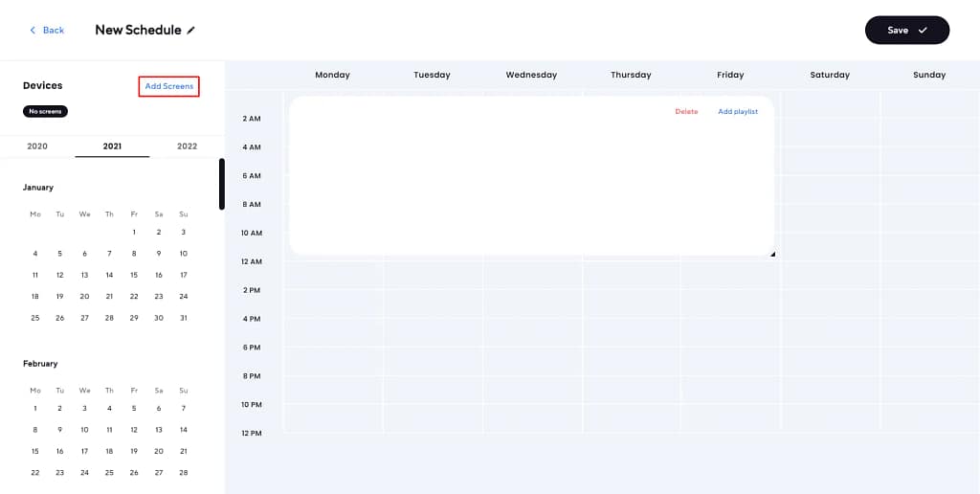The width and height of the screenshot is (980, 494).
Task: Select January 31 in the calendar
Action: (184, 318)
